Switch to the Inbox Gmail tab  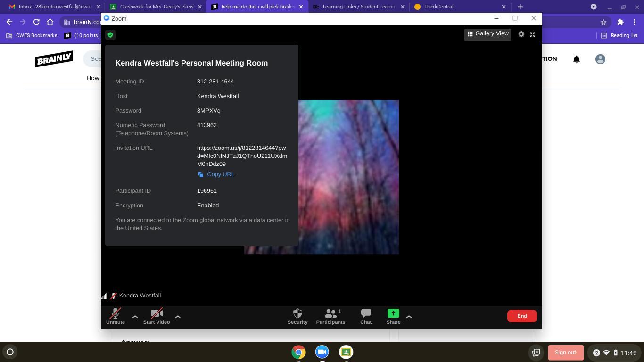(54, 7)
